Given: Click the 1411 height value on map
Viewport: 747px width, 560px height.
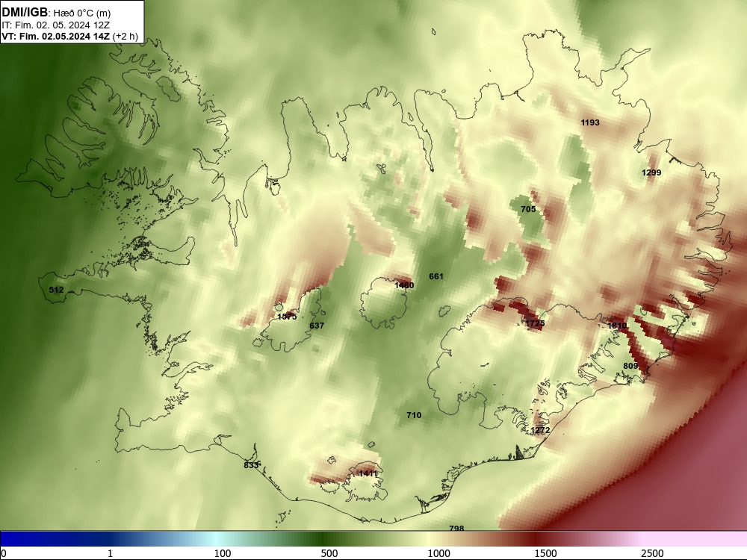Looking at the screenshot, I should click(x=368, y=473).
